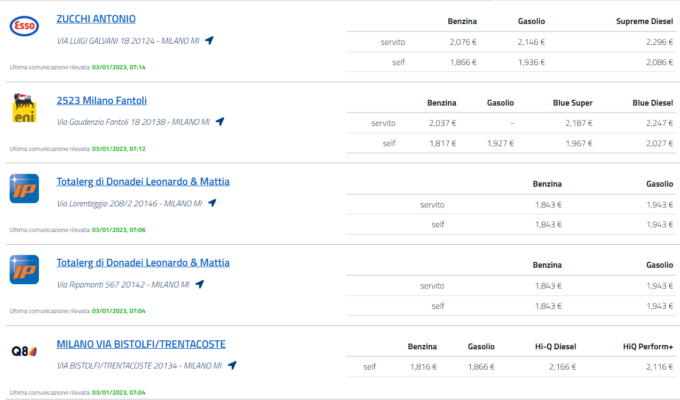Click the IP logo for Via Lorenteggio station
Image resolution: width=680 pixels, height=400 pixels.
coord(24,189)
